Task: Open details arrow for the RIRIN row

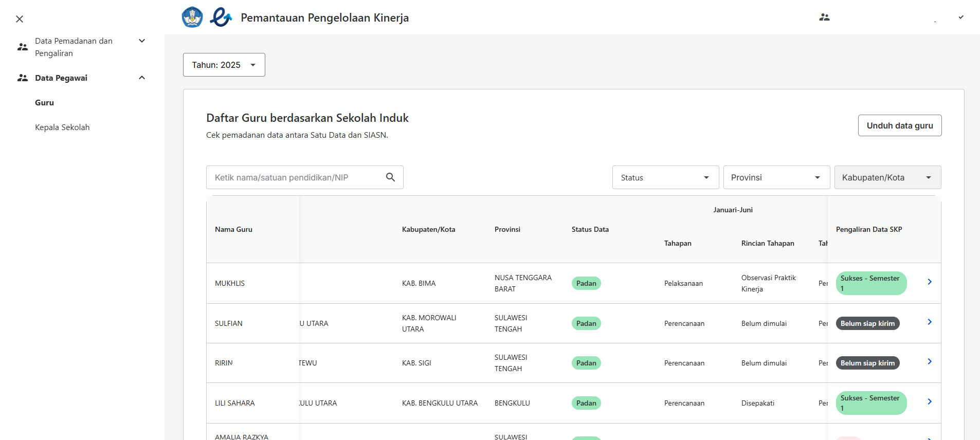Action: [x=930, y=361]
